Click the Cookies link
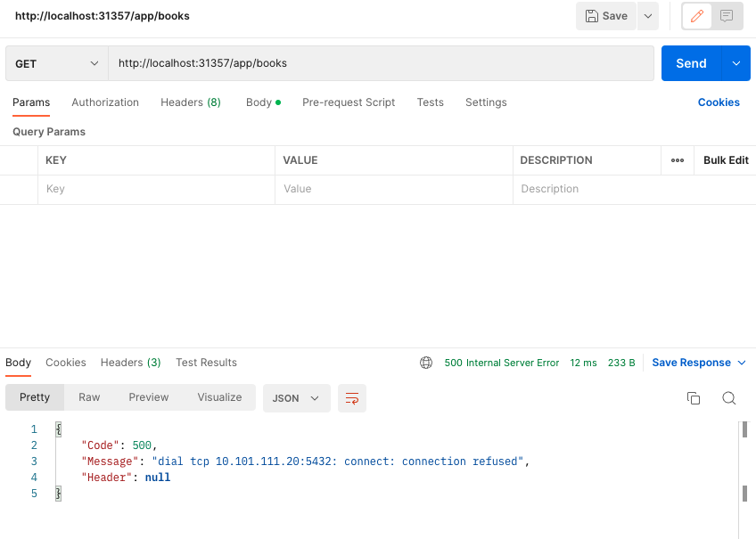 pyautogui.click(x=719, y=102)
